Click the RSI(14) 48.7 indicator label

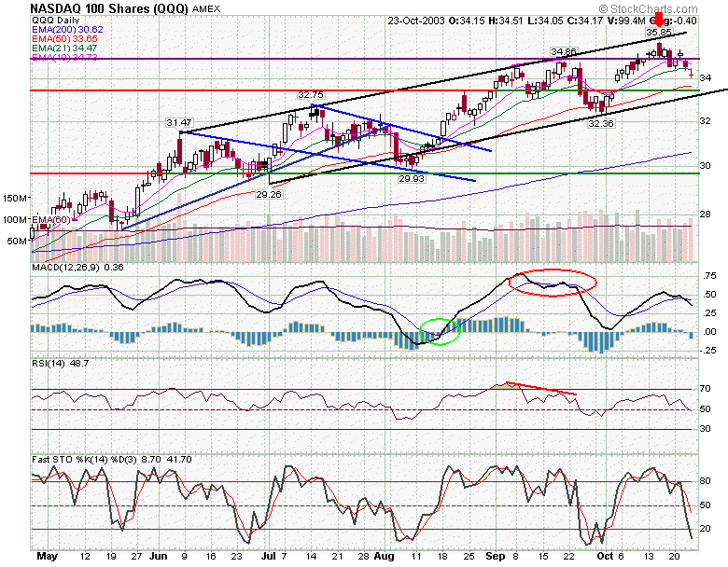pyautogui.click(x=61, y=364)
